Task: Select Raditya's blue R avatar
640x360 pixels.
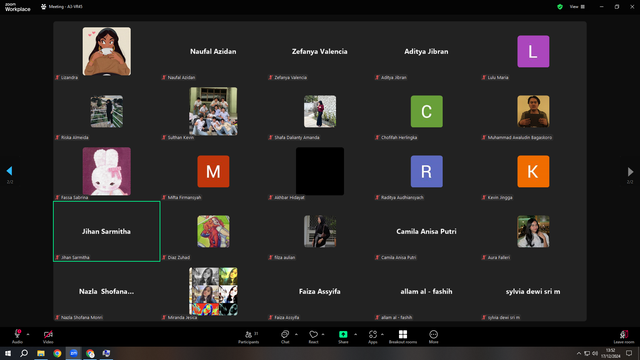Action: 427,171
